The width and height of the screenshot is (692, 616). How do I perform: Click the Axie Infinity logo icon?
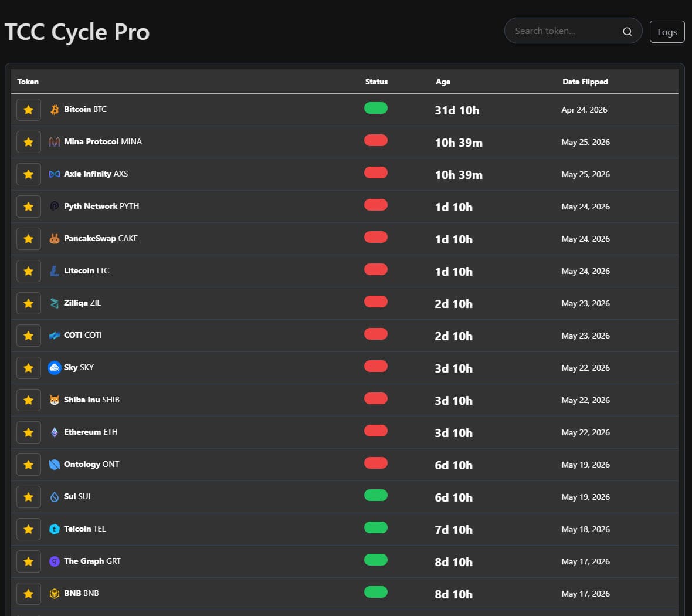55,174
